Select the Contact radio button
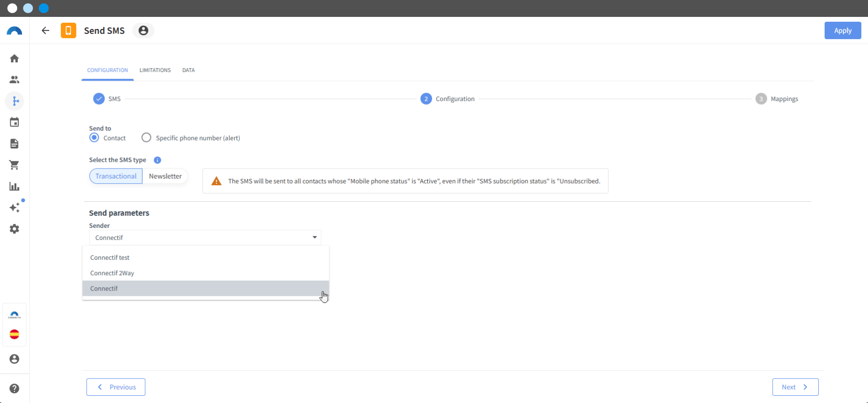Screen dimensions: 868x403 (x=95, y=138)
